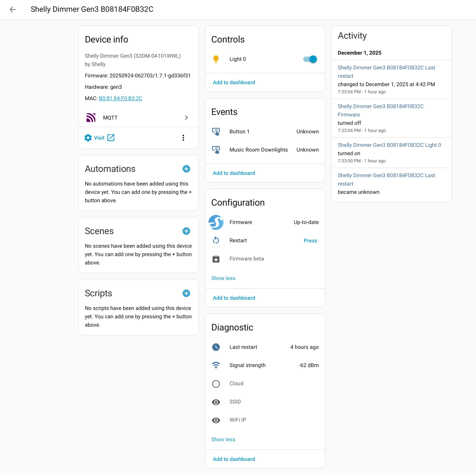This screenshot has width=476, height=475.
Task: Add a new automation with plus icon
Action: (x=186, y=169)
